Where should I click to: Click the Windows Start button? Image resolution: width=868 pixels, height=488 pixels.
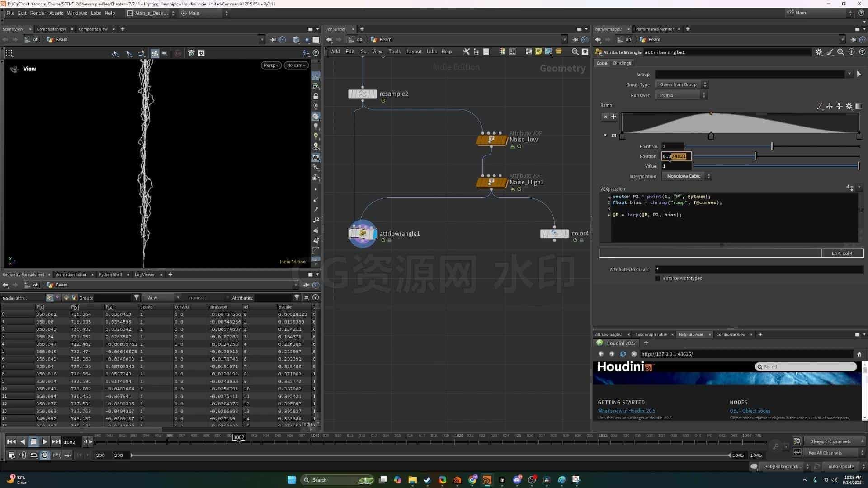292,480
